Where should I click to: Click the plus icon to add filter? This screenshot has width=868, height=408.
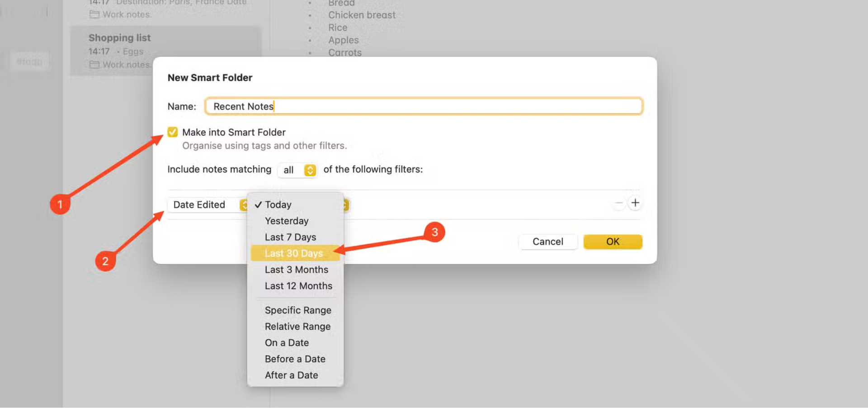635,203
